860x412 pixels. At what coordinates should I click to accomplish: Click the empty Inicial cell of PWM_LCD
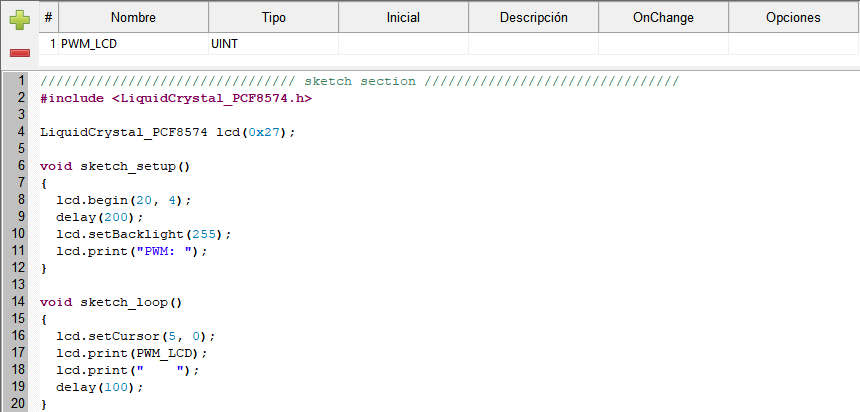click(x=403, y=44)
